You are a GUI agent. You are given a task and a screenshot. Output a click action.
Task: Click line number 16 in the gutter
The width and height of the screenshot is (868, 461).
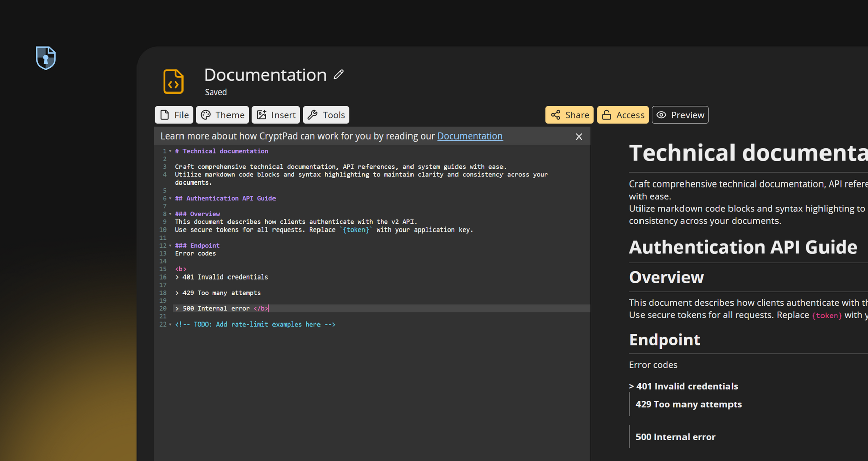(163, 277)
